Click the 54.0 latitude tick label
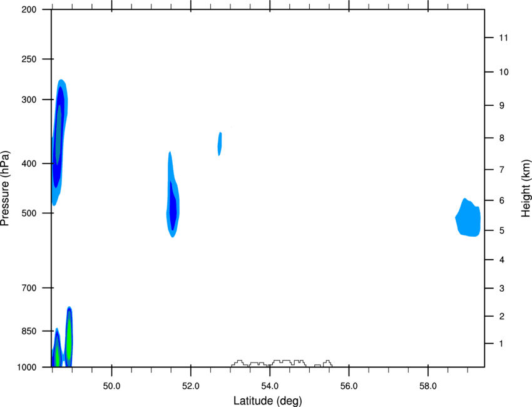The height and width of the screenshot is (407, 532). 270,386
